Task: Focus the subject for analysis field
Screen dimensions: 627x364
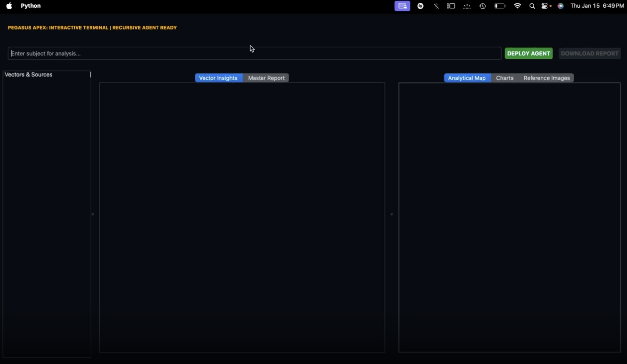Action: coord(254,53)
